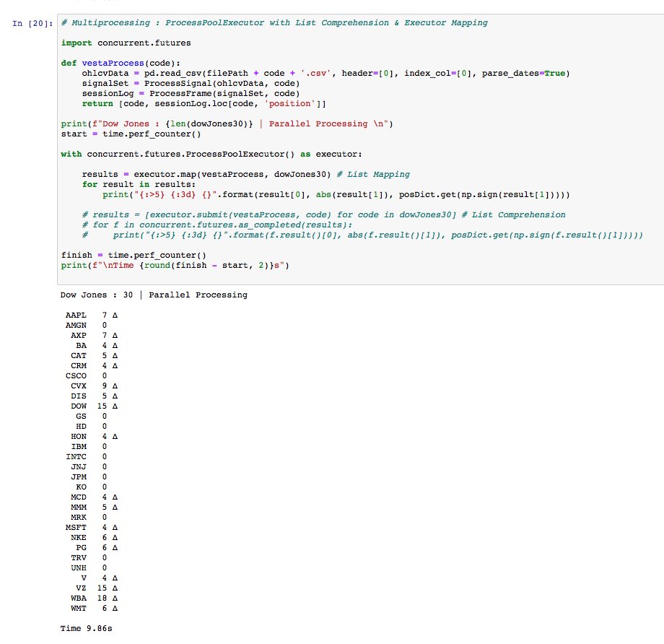Screen dimensions: 664x644
Task: Click the commented executor.submit line
Action: (323, 215)
